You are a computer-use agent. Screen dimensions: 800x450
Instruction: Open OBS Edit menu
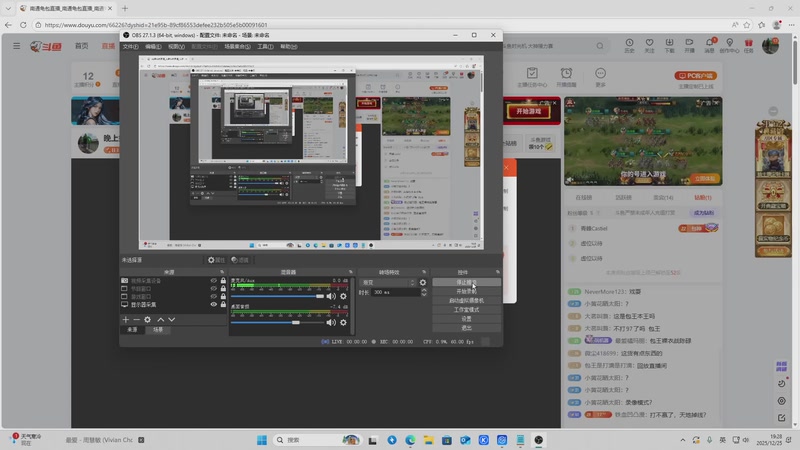click(x=153, y=46)
